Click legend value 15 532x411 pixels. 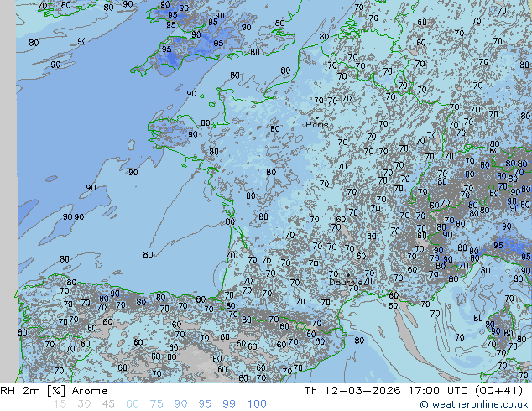pyautogui.click(x=60, y=404)
